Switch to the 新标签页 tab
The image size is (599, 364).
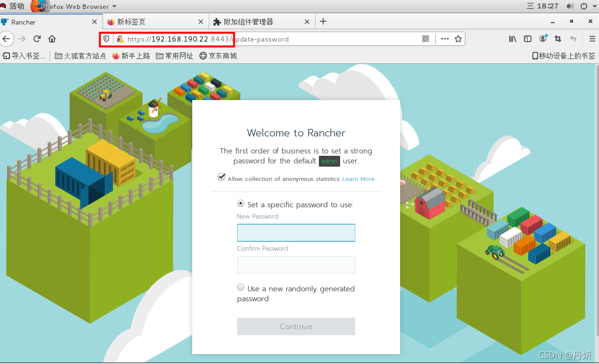tap(155, 22)
